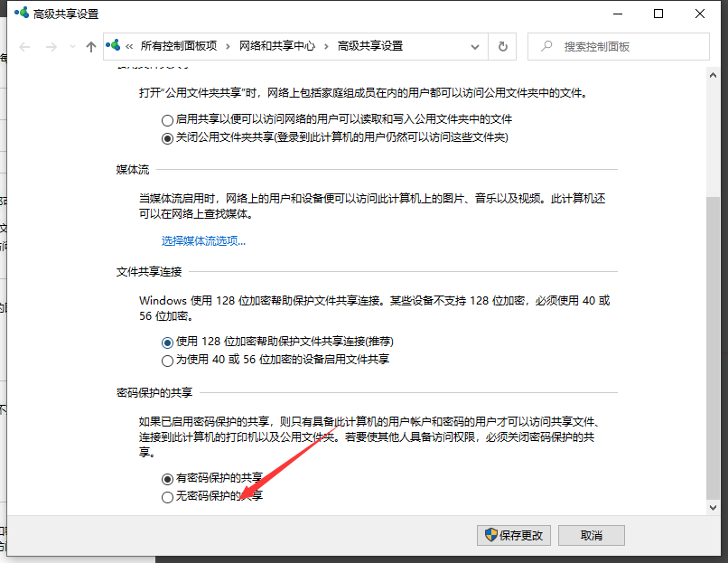This screenshot has width=728, height=563.
Task: Open the recent locations dropdown arrow
Action: (x=71, y=47)
